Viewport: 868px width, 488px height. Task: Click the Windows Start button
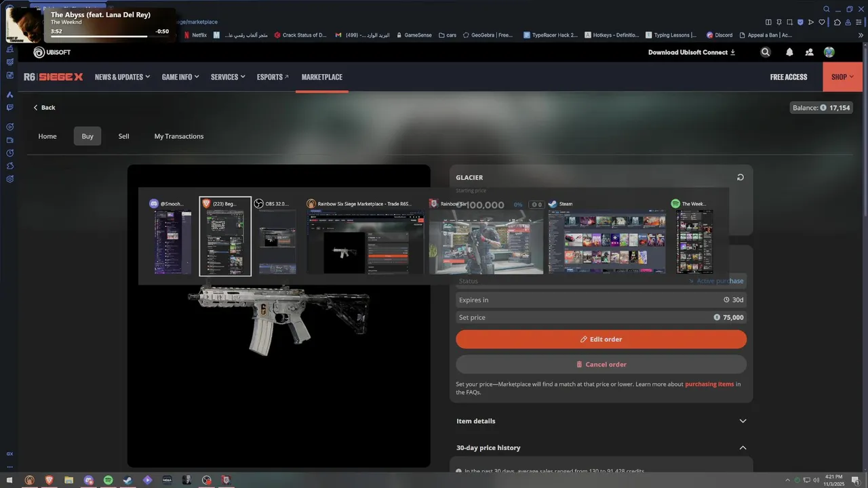coord(9,480)
